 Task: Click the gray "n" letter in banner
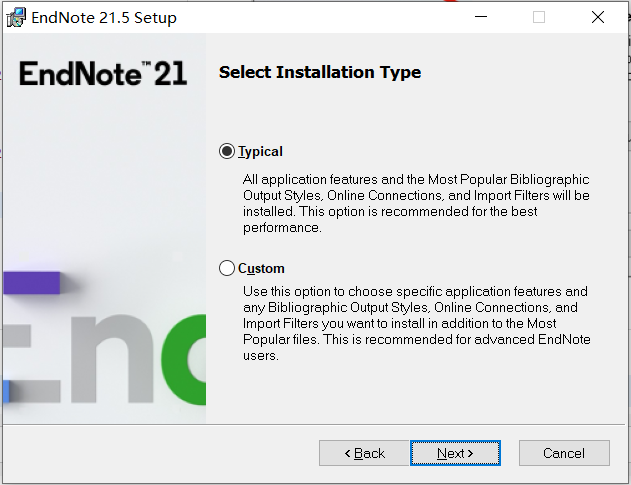click(112, 359)
